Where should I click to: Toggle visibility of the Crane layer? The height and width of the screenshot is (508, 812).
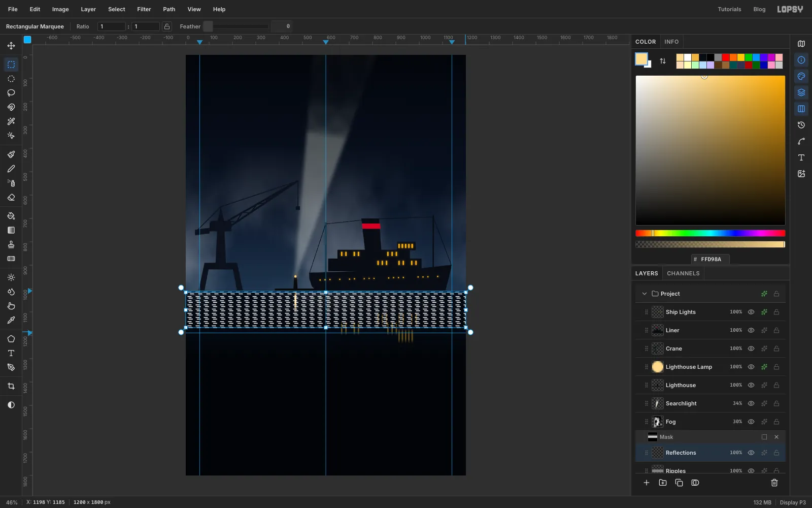point(751,348)
